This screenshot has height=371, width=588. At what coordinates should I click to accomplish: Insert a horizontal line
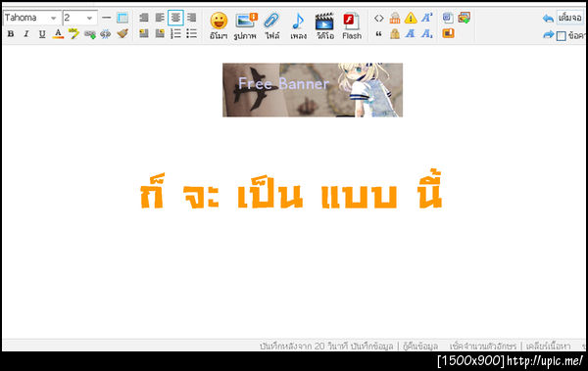coord(107,18)
